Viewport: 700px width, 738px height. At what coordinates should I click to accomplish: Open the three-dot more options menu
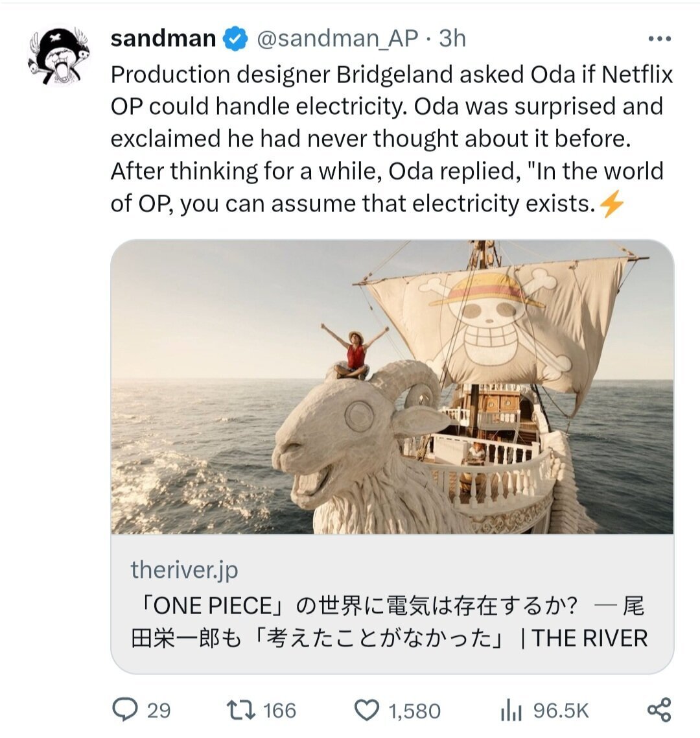coord(659,40)
